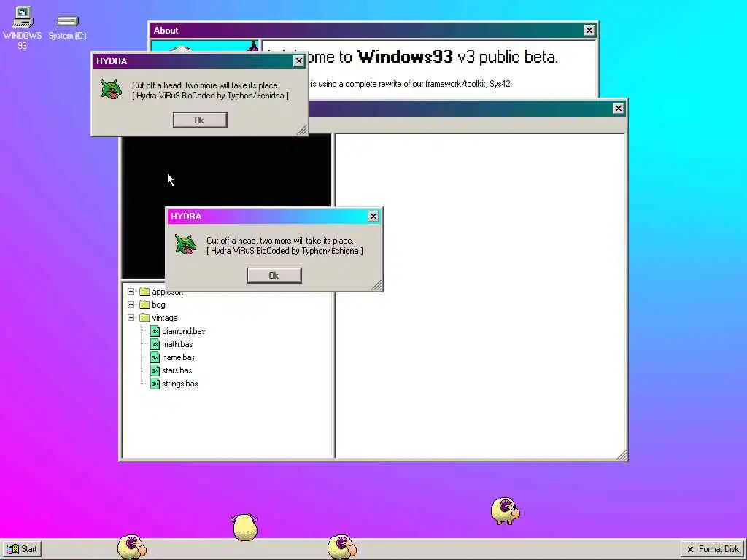The width and height of the screenshot is (747, 560).
Task: Close the window with the file tree
Action: pos(618,108)
